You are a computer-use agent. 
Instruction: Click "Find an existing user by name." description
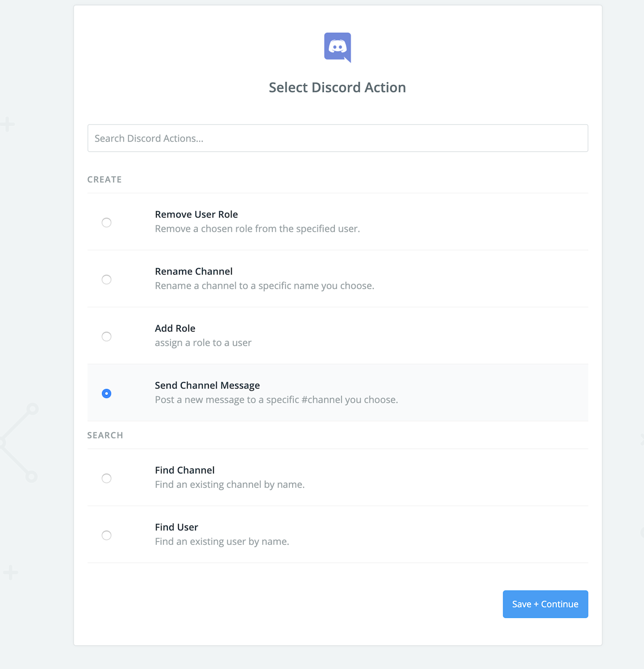[x=222, y=542]
